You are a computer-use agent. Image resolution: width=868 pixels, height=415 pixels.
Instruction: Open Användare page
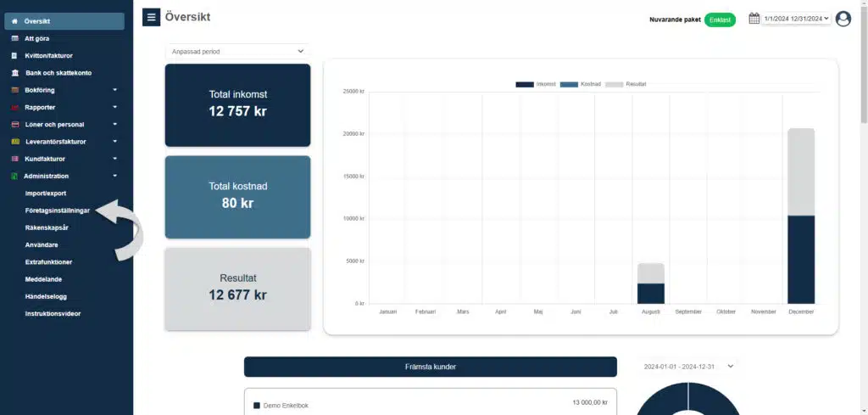42,245
